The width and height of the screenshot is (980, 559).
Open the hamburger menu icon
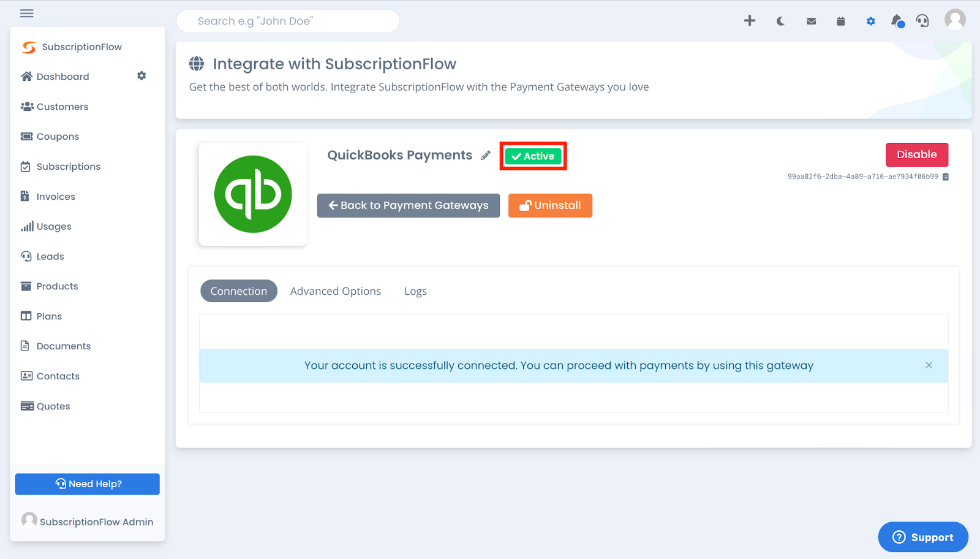tap(26, 13)
